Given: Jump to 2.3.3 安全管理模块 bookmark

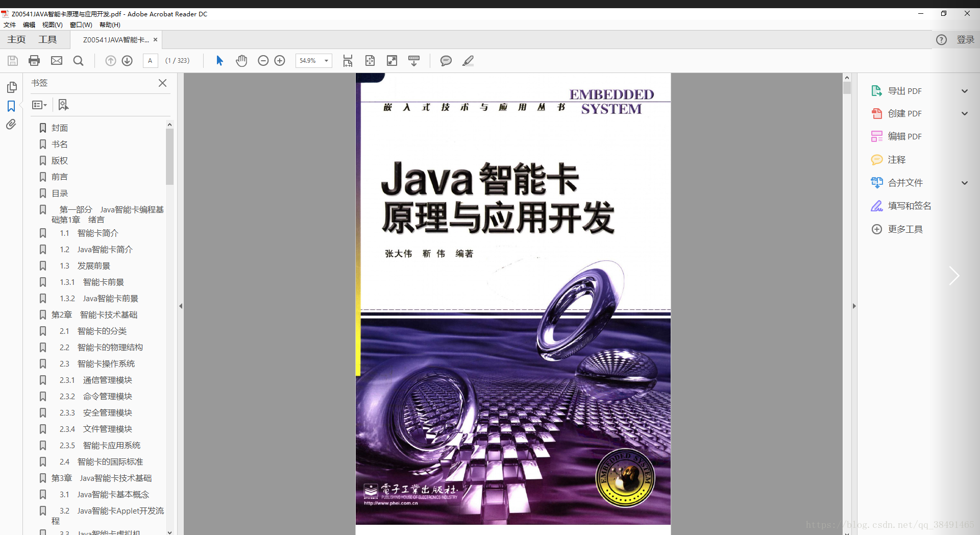Looking at the screenshot, I should (96, 413).
